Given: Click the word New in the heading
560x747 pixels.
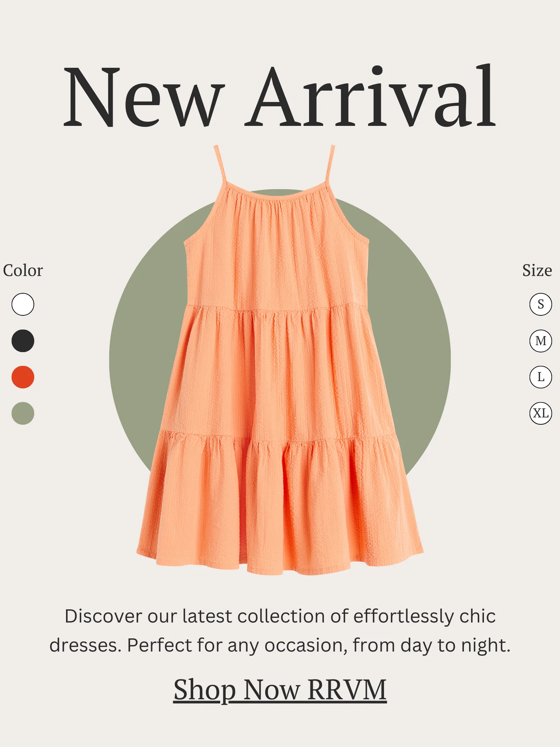Looking at the screenshot, I should [143, 97].
